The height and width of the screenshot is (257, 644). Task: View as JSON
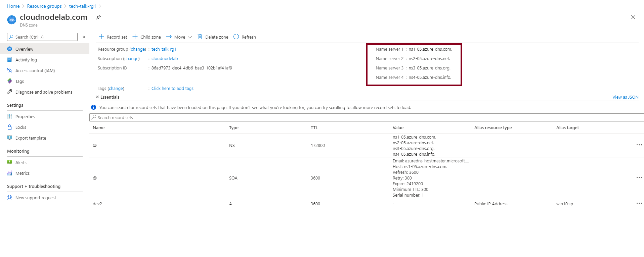(625, 97)
